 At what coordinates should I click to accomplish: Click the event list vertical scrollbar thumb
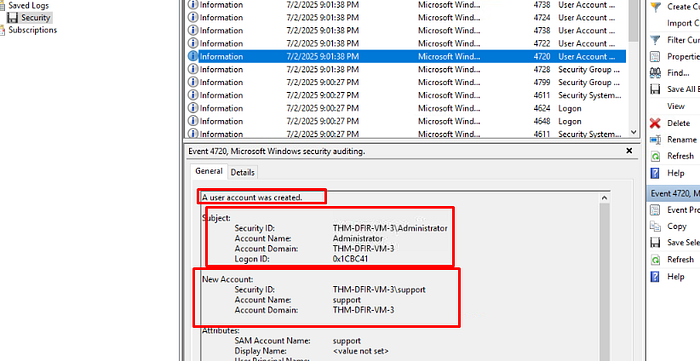pos(633,21)
